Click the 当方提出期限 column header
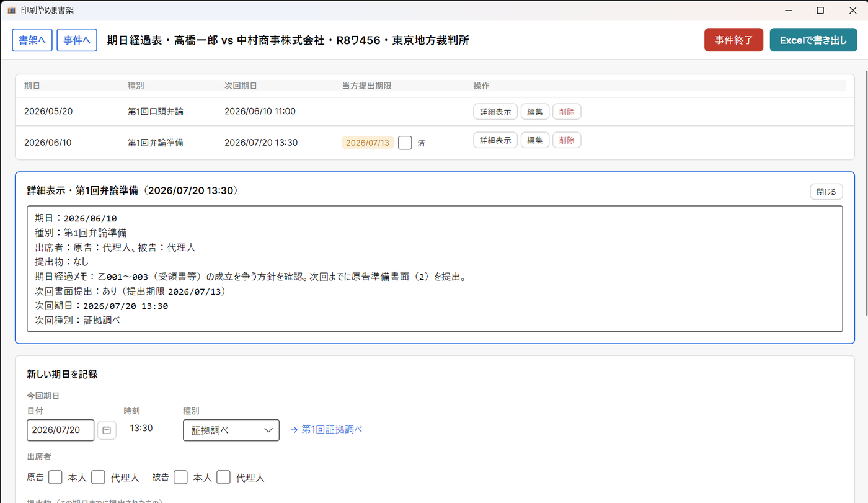 pos(367,86)
